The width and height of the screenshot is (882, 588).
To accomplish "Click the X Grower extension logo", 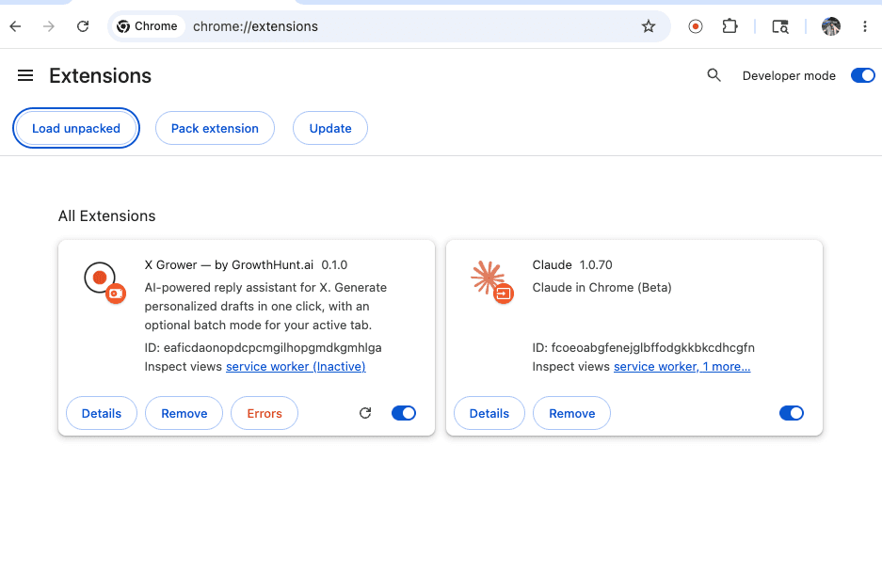I will [x=104, y=282].
